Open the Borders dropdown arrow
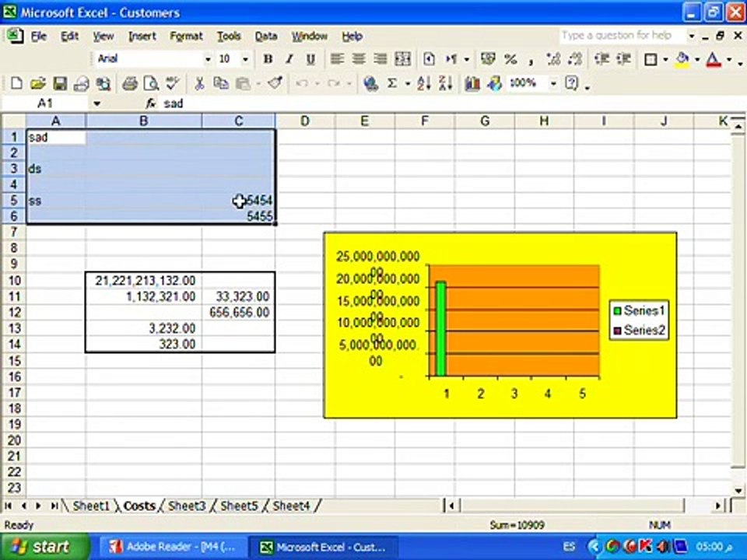747x560 pixels. pyautogui.click(x=665, y=60)
